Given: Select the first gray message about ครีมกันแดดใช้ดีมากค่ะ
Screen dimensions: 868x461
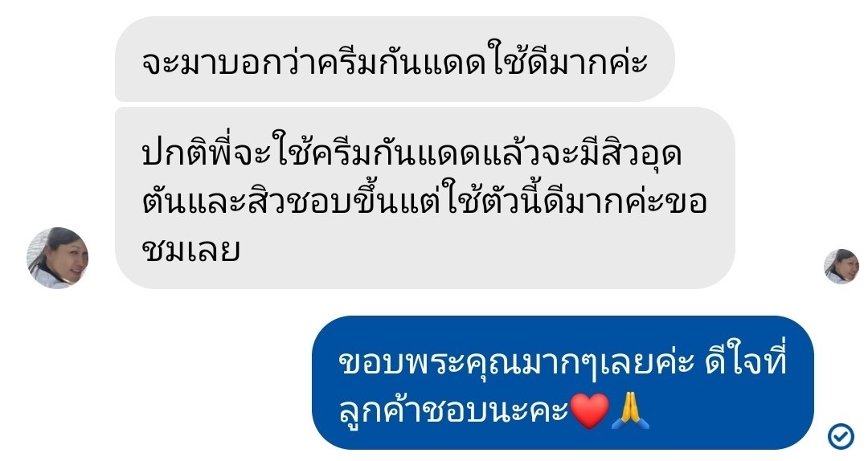Looking at the screenshot, I should (x=395, y=59).
